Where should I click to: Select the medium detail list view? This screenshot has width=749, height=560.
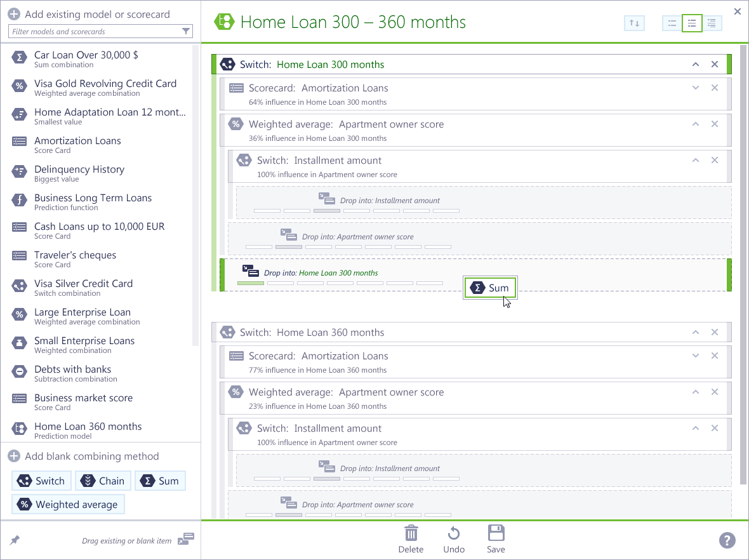click(x=692, y=23)
